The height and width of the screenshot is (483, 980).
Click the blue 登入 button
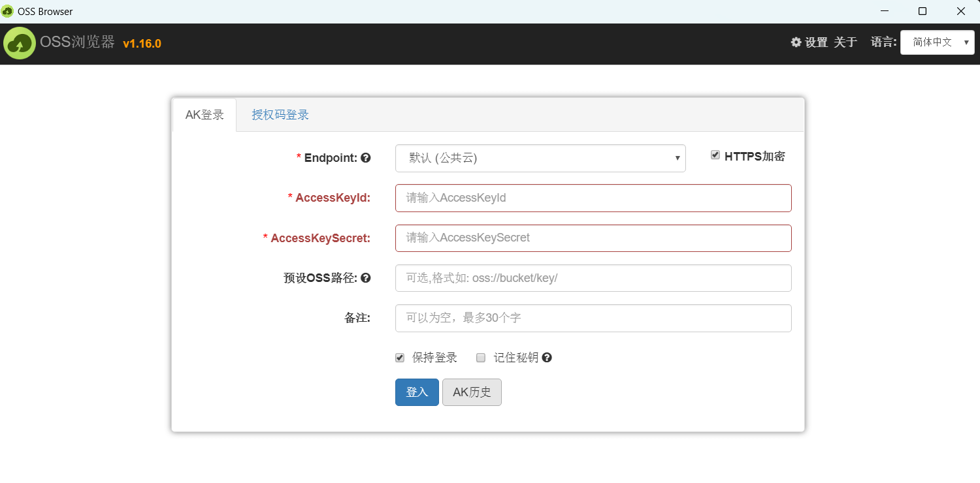click(417, 392)
